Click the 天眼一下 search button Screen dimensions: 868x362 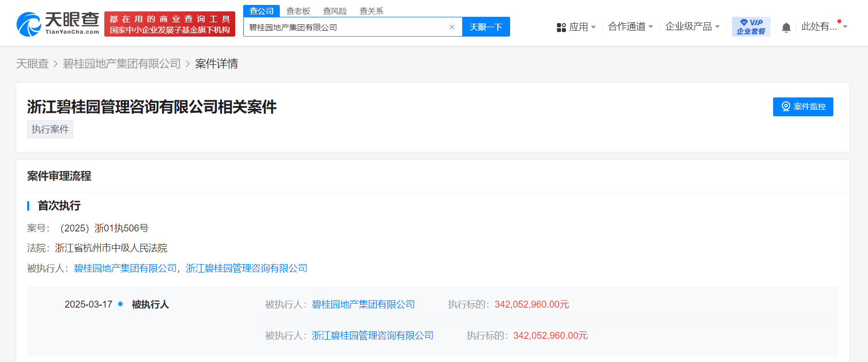(x=486, y=27)
